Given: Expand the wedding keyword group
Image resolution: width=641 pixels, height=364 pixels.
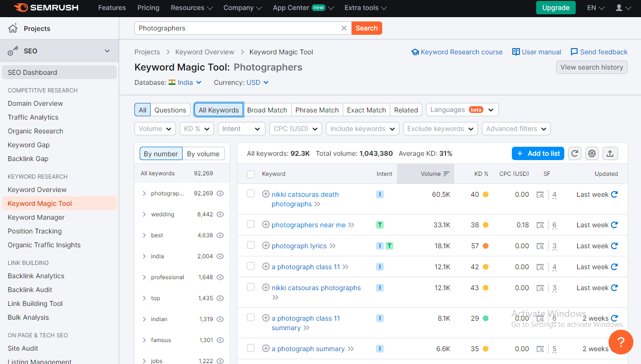Looking at the screenshot, I should tap(144, 214).
